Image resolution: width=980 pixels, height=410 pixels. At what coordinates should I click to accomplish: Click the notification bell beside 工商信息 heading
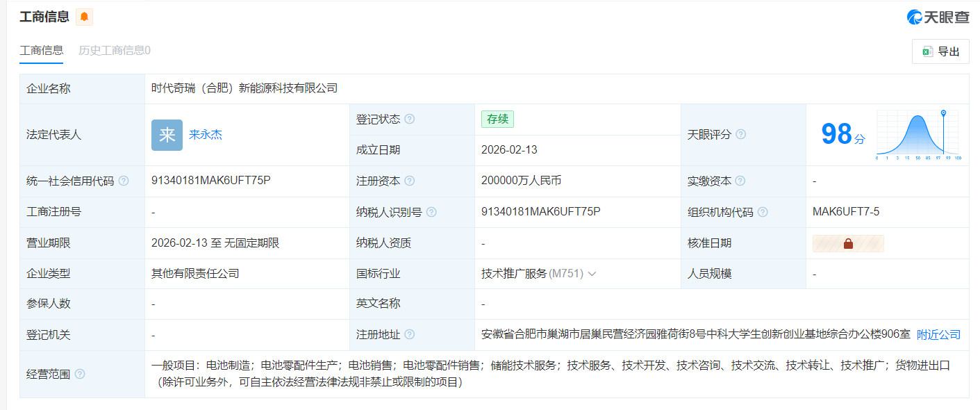pos(83,15)
